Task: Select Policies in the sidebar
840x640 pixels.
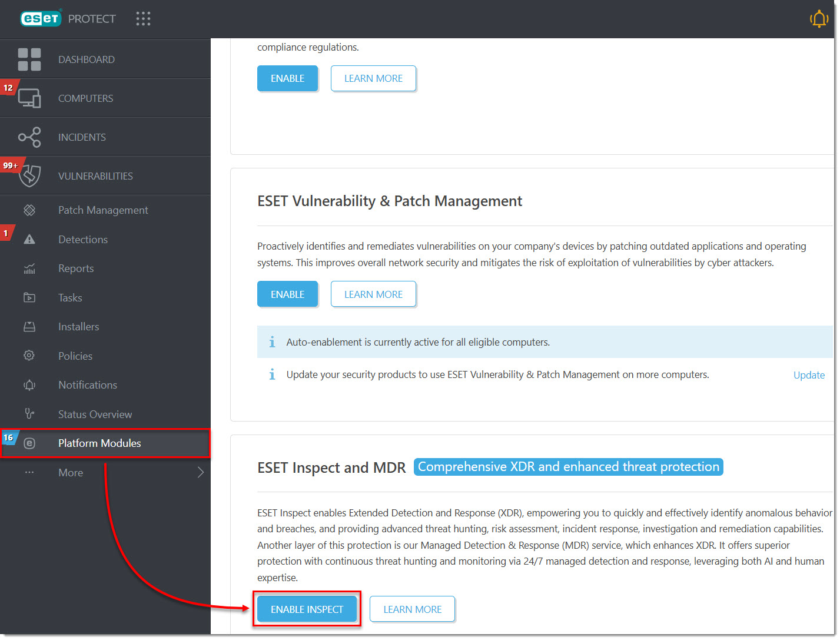Action: 75,356
